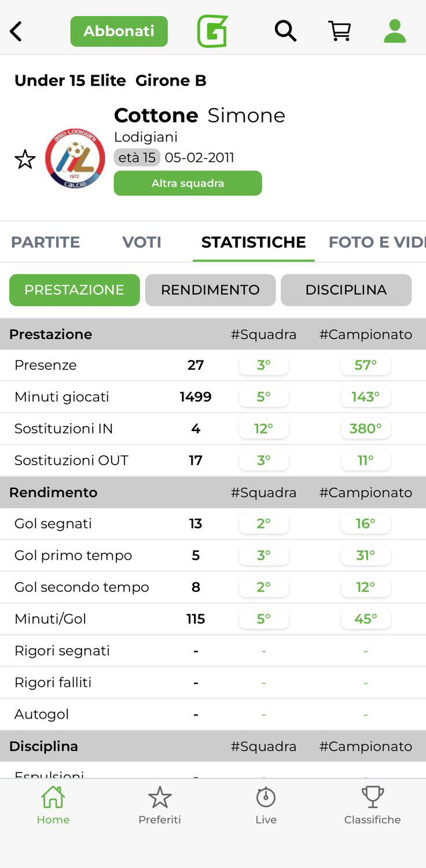
Task: Tap the Lodigiani team crest
Action: [75, 159]
